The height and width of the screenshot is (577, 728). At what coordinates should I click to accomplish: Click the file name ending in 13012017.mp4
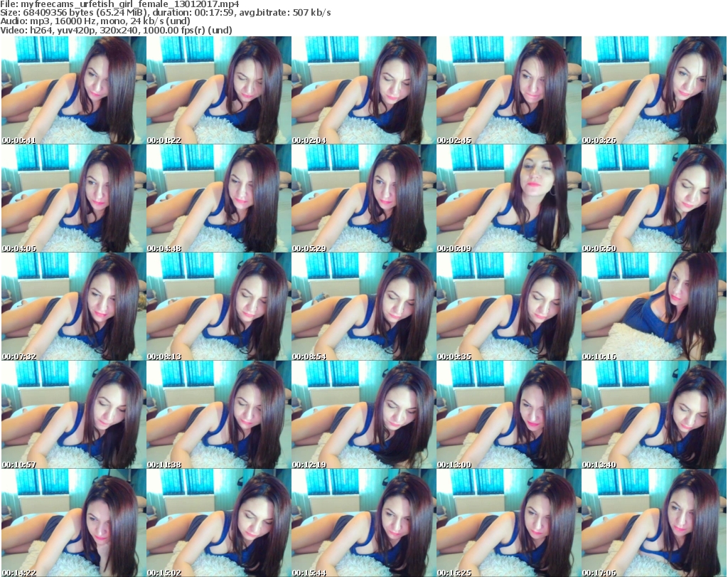pos(130,4)
